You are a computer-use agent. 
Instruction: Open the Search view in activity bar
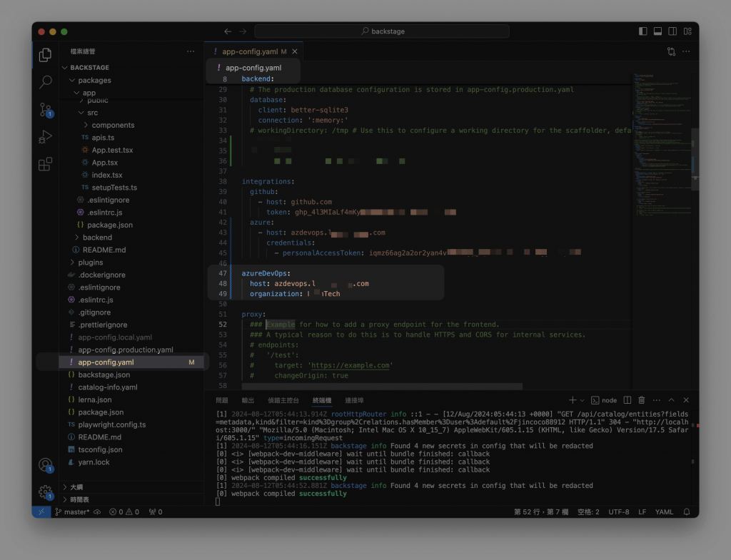[x=45, y=82]
